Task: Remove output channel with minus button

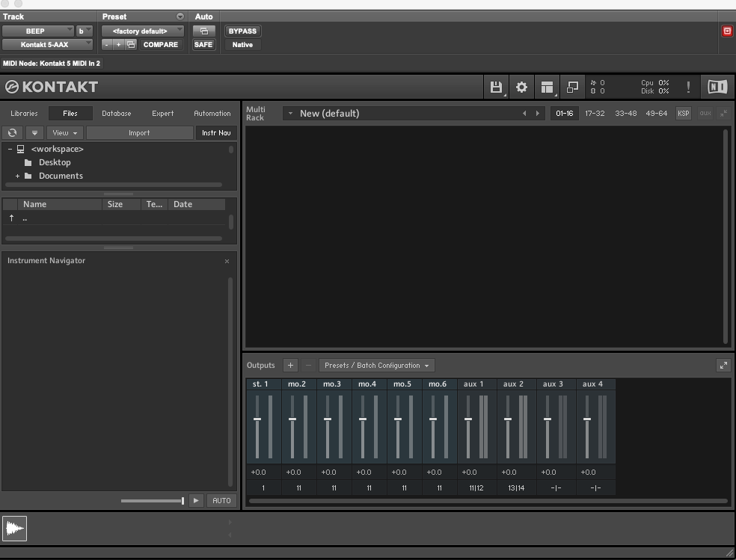Action: (308, 366)
